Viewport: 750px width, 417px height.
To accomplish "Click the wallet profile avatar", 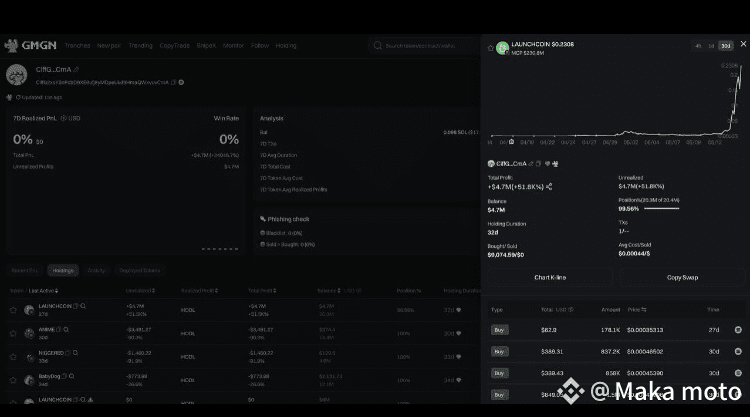I will tap(17, 75).
